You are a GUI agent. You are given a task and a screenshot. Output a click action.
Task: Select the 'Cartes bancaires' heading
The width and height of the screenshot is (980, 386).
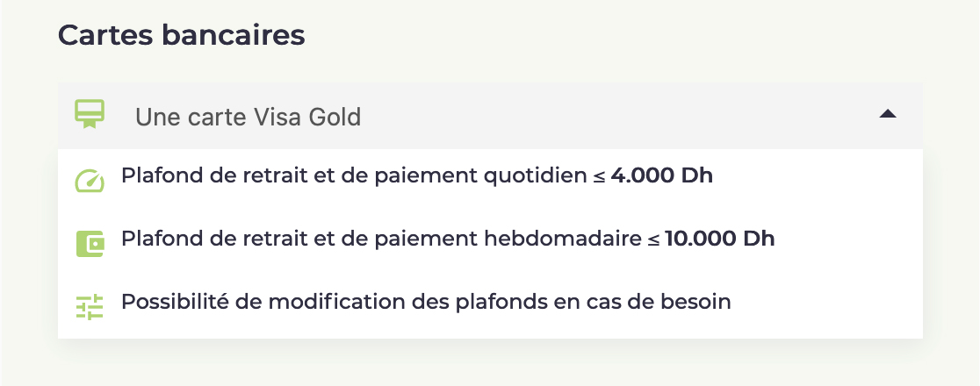pyautogui.click(x=181, y=36)
